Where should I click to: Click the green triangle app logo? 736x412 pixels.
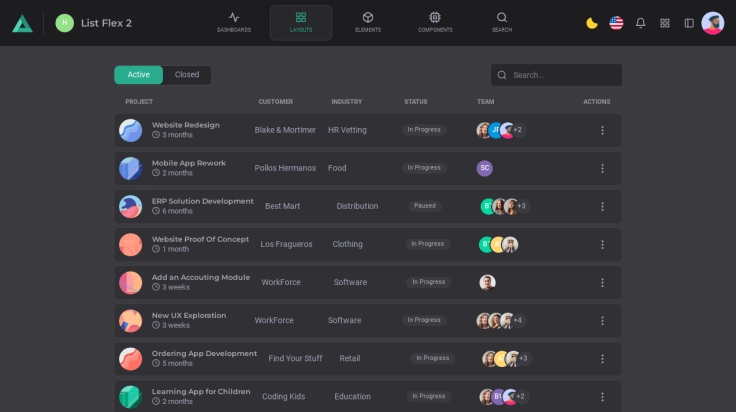coord(22,23)
